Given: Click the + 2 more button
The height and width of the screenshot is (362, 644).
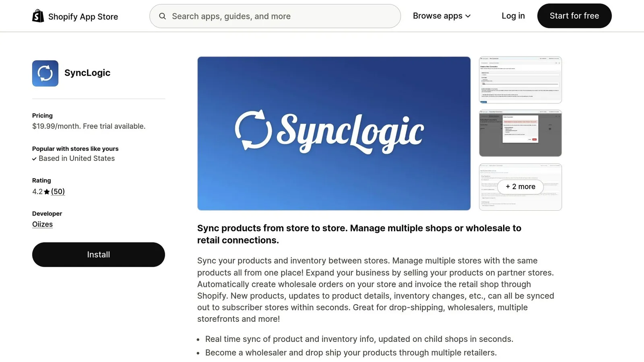Looking at the screenshot, I should (520, 187).
